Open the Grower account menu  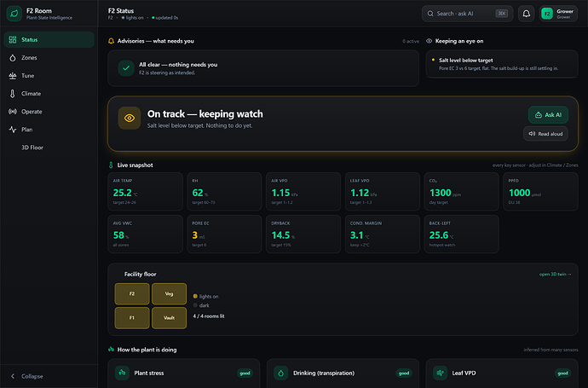coord(558,14)
